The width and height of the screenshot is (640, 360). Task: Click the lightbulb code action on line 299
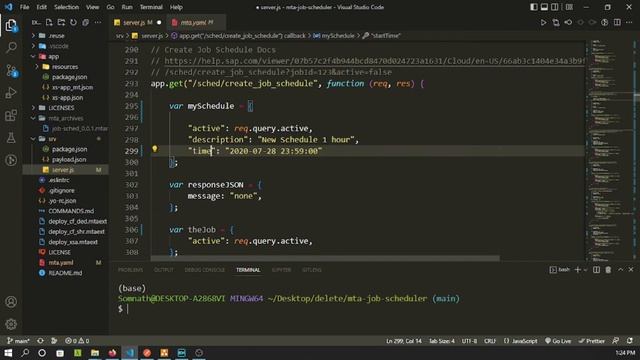[155, 149]
